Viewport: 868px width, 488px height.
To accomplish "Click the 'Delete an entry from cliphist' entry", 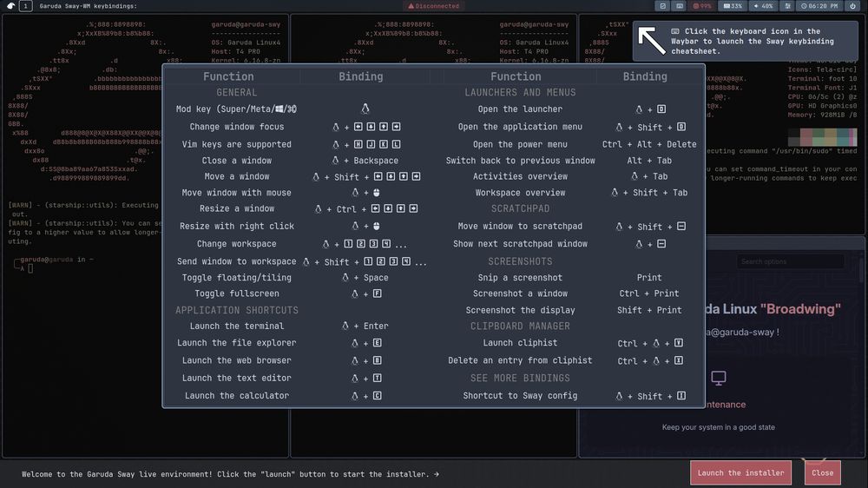I will pyautogui.click(x=520, y=360).
